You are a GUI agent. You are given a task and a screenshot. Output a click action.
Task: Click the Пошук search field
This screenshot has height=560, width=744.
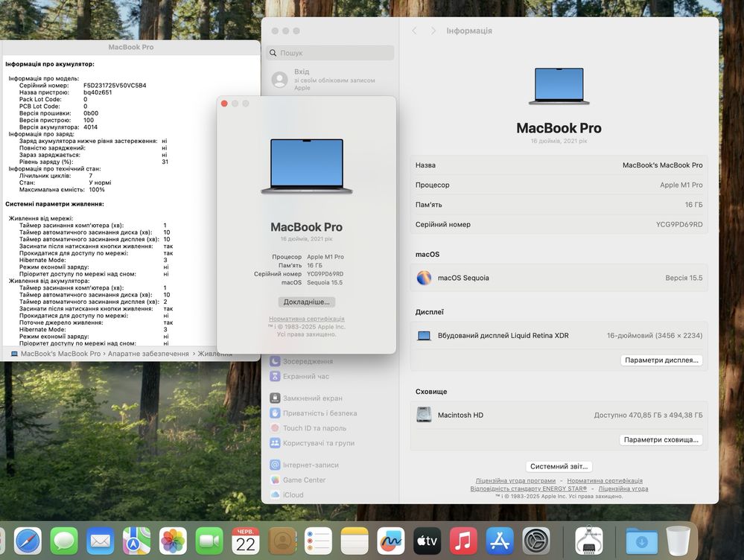coord(330,53)
